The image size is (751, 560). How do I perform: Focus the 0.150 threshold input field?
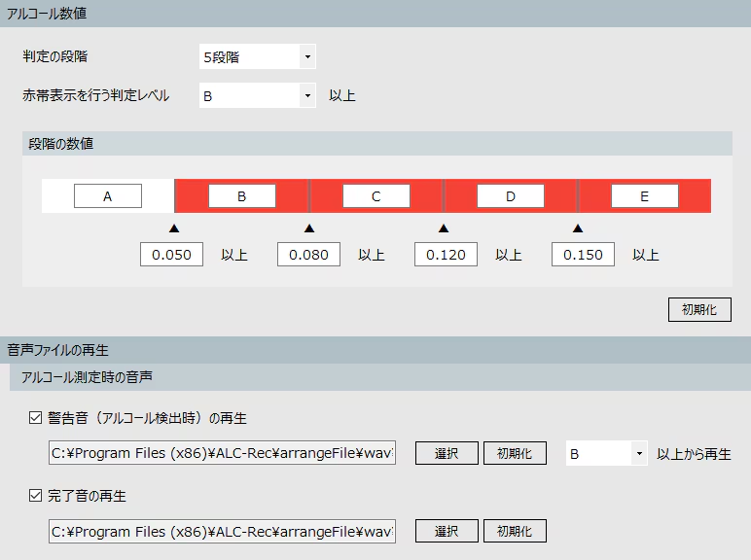coord(583,255)
